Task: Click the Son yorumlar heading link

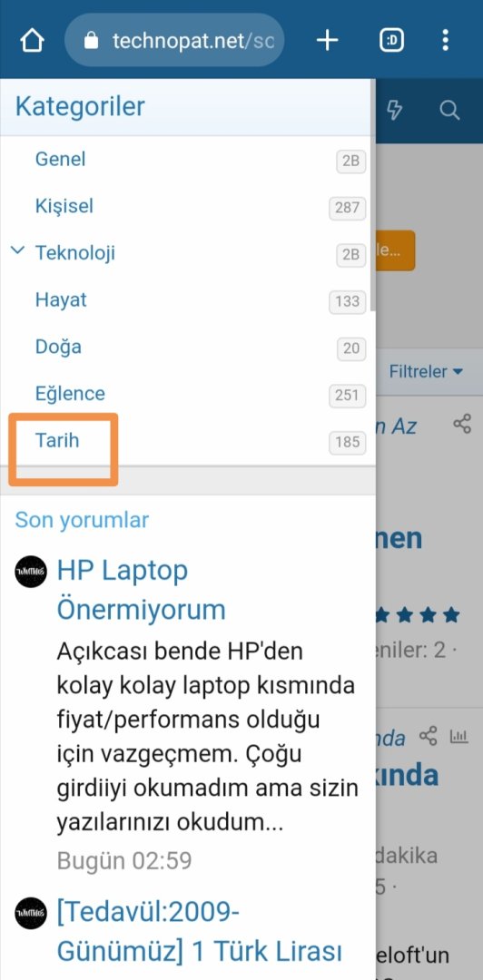Action: pos(82,519)
